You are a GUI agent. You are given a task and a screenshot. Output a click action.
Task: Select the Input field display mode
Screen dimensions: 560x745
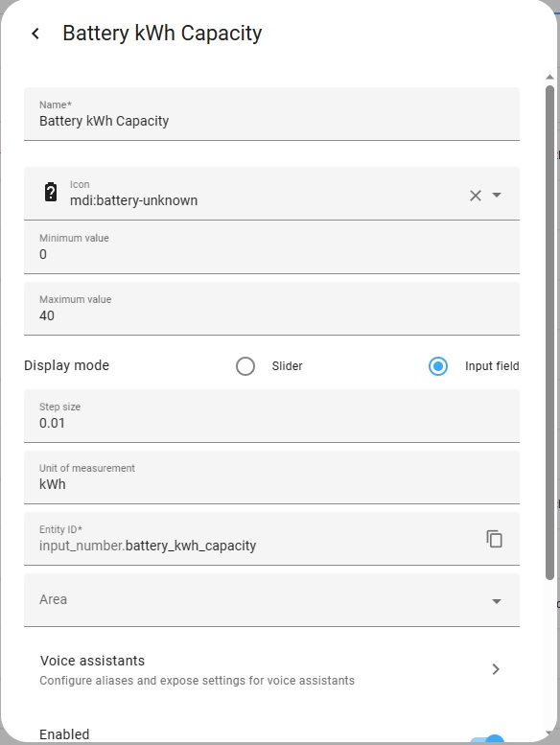tap(438, 366)
